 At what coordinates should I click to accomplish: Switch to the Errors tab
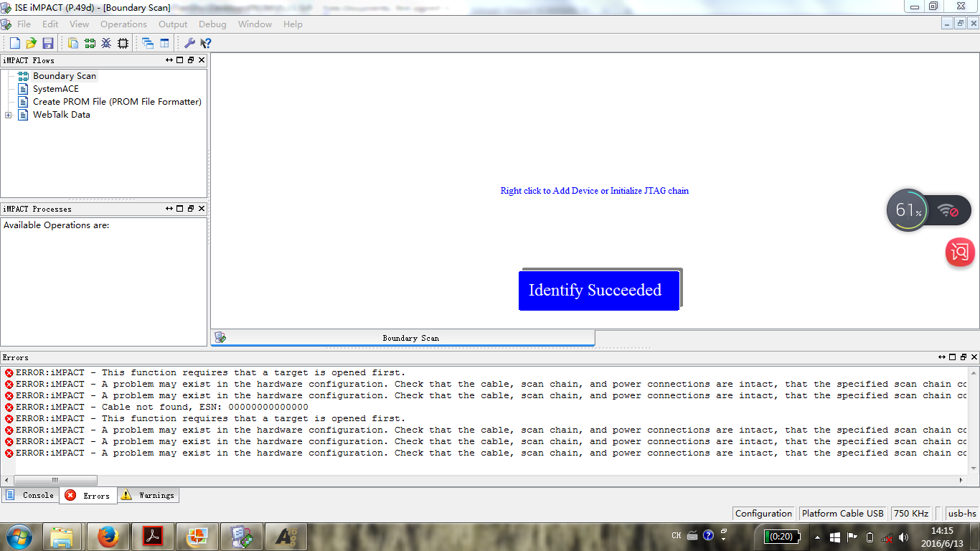tap(88, 495)
